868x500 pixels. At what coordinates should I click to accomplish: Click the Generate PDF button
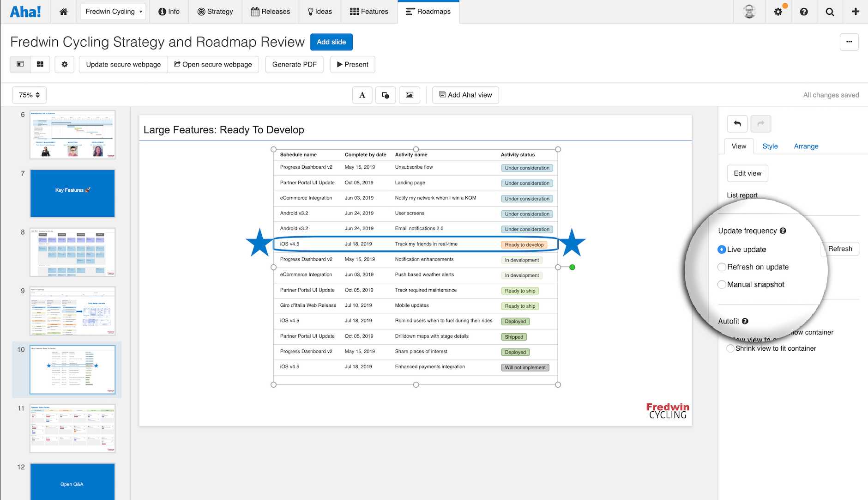(x=294, y=64)
